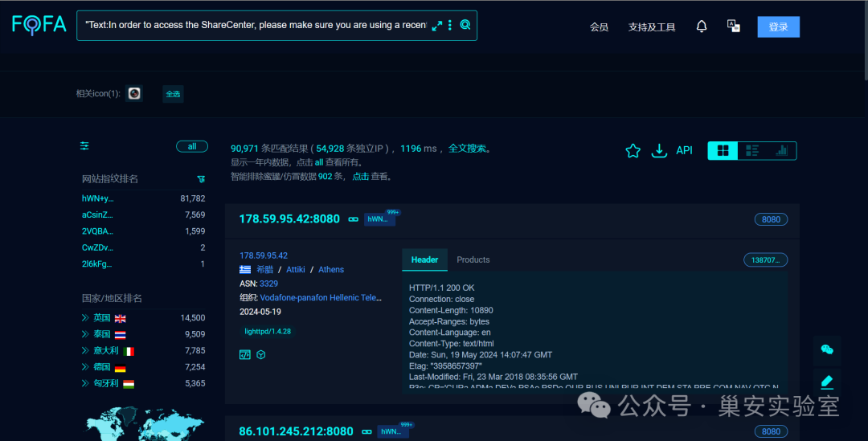This screenshot has width=868, height=441.
Task: Open the cube component icon
Action: (260, 355)
